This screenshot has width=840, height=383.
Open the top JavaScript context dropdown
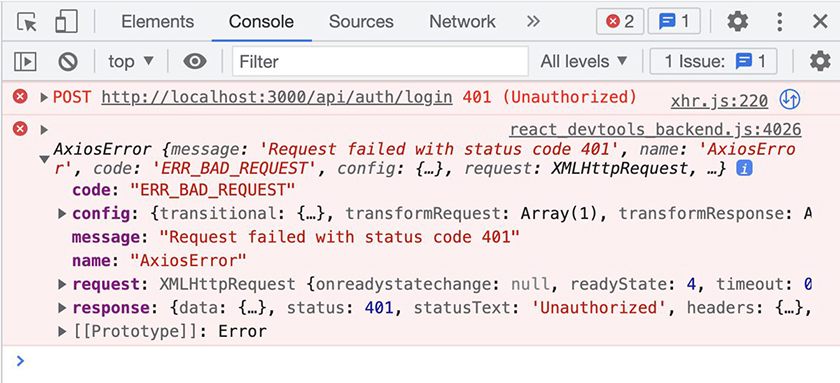(131, 62)
